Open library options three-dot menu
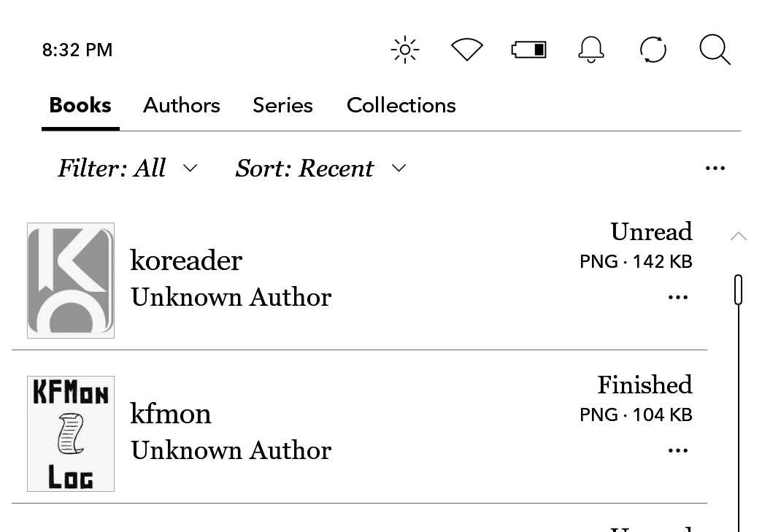781x532 pixels. click(715, 169)
